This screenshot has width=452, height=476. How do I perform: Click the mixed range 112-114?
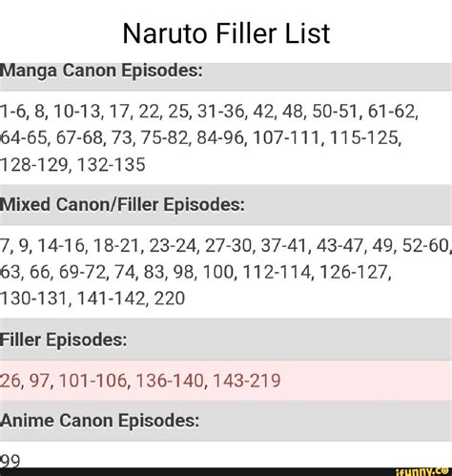click(276, 272)
